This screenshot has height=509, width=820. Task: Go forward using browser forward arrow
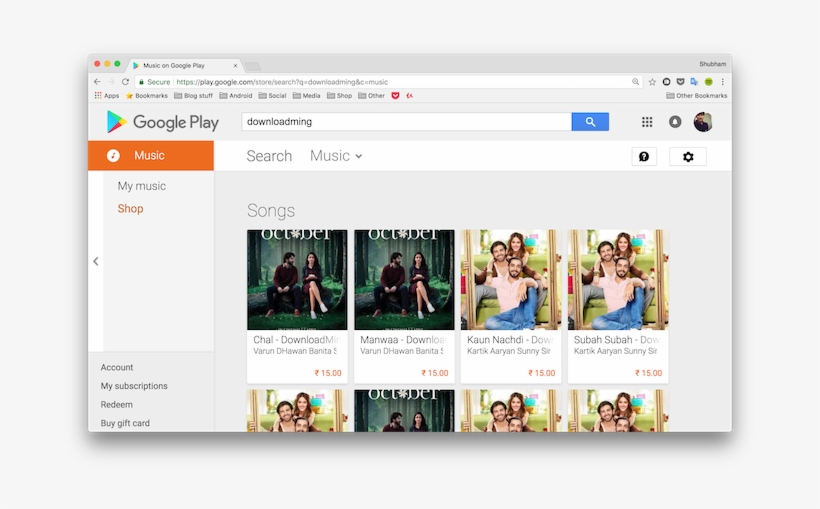click(111, 82)
